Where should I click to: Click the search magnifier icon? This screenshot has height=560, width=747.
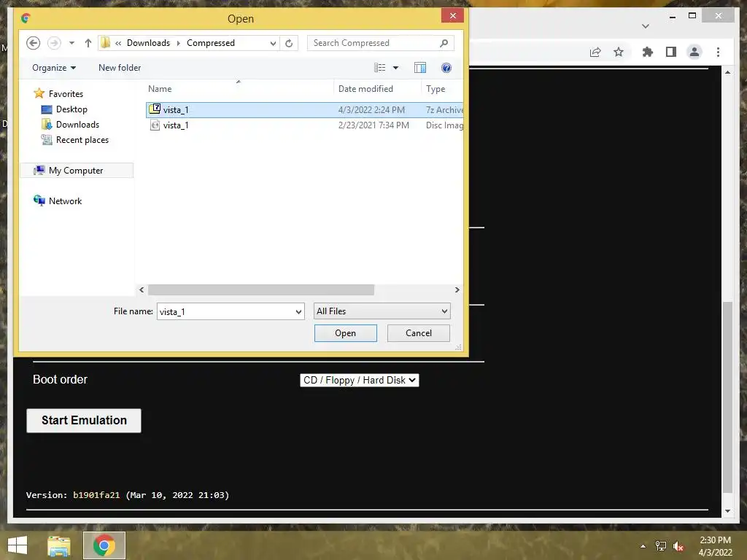pyautogui.click(x=444, y=43)
